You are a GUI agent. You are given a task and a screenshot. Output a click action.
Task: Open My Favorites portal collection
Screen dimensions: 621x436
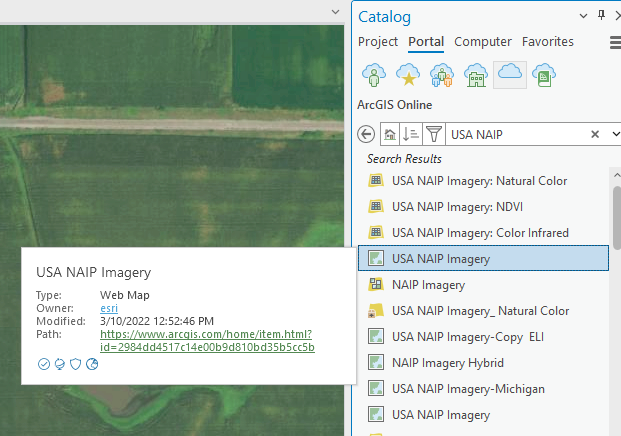pos(408,74)
